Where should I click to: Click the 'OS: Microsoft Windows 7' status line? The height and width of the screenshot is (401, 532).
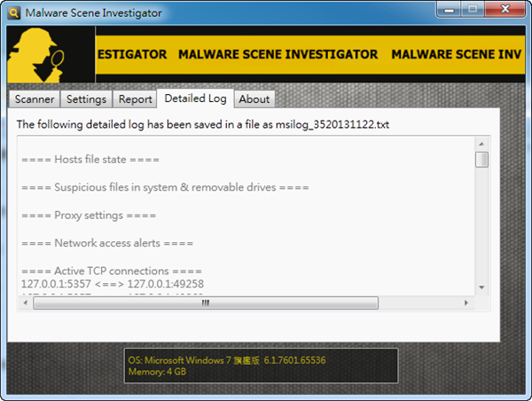click(227, 360)
